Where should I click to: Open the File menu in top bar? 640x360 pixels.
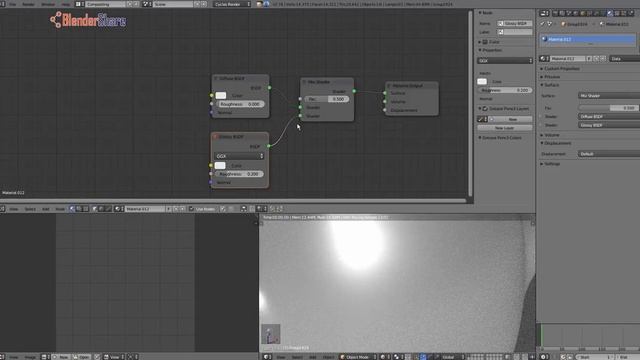(13, 4)
